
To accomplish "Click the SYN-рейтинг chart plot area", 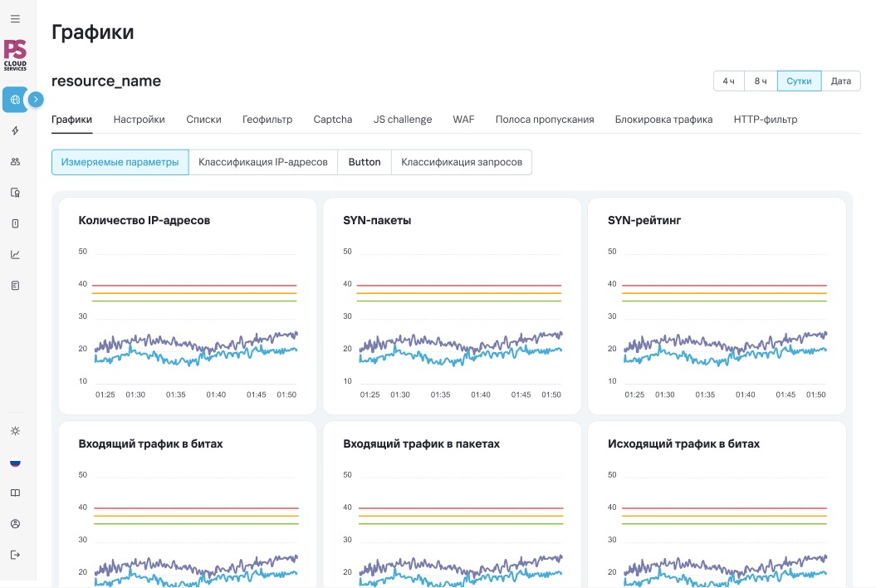I will point(725,319).
